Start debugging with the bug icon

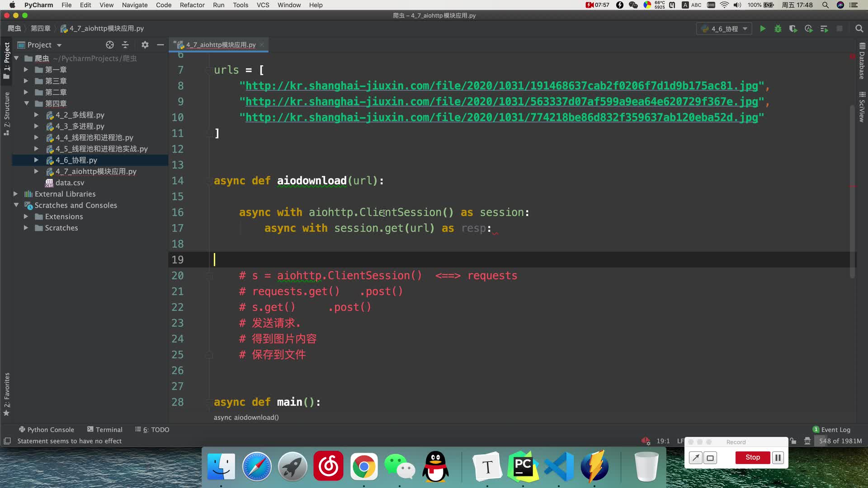click(x=778, y=28)
